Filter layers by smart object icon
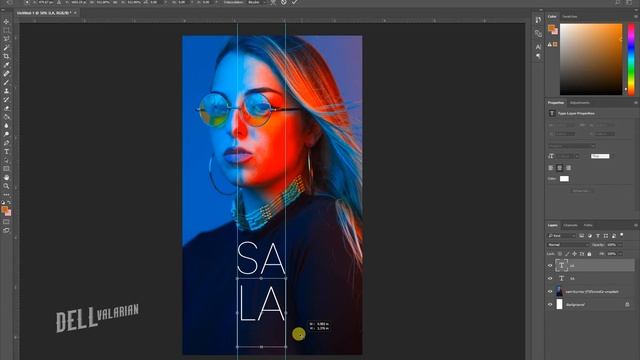Screen dimensions: 640x360 tap(614, 236)
